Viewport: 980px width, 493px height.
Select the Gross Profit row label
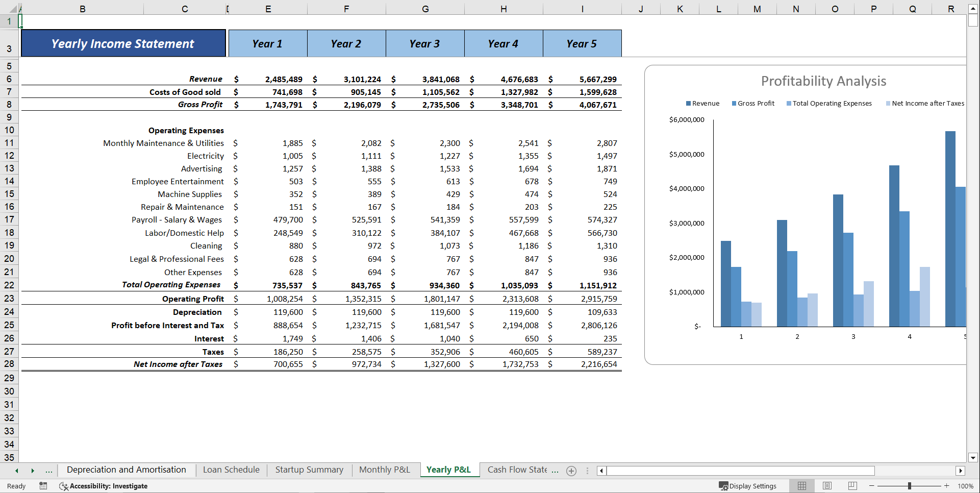pos(200,105)
